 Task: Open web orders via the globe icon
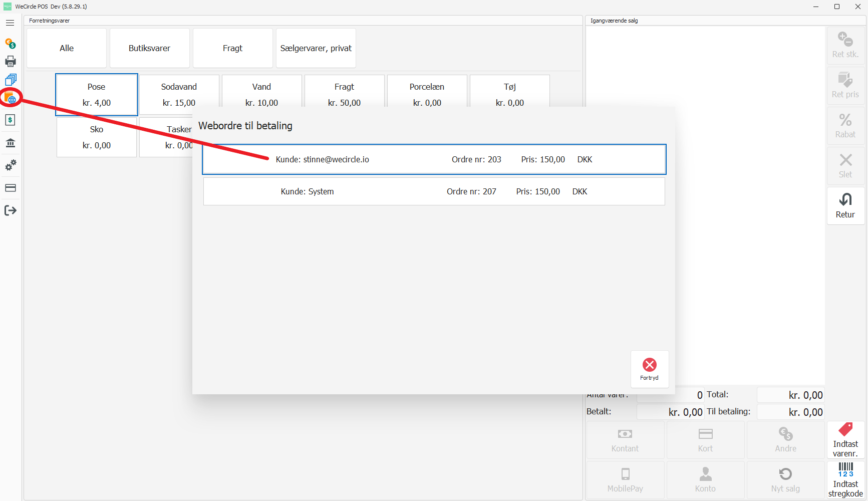[x=10, y=98]
